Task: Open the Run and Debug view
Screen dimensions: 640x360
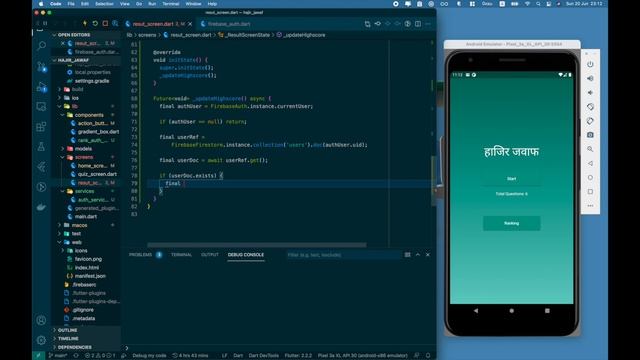Action: click(41, 86)
